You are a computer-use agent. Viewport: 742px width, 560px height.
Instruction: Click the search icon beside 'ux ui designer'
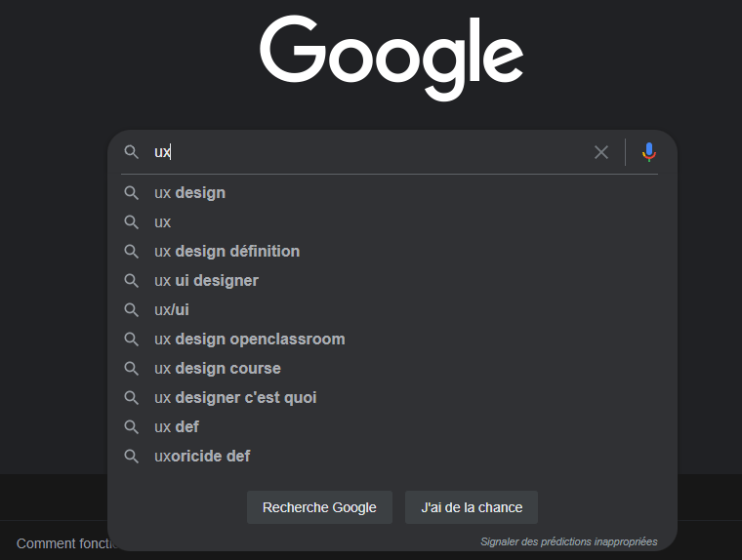[131, 281]
